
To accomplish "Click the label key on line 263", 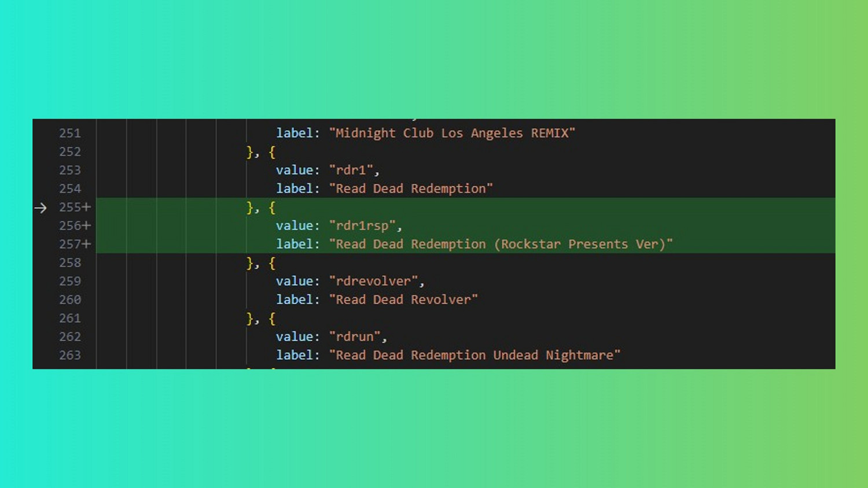I will pyautogui.click(x=294, y=355).
